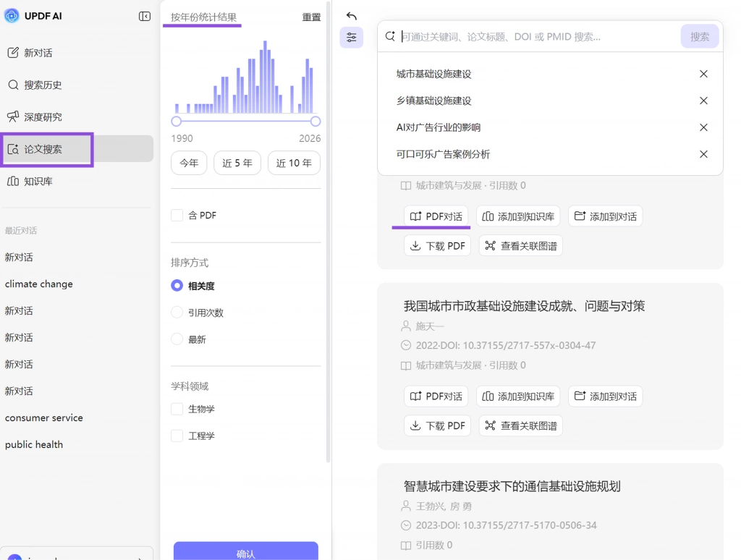Click the search sparkle icon in search box
This screenshot has height=560, width=741.
click(x=390, y=36)
